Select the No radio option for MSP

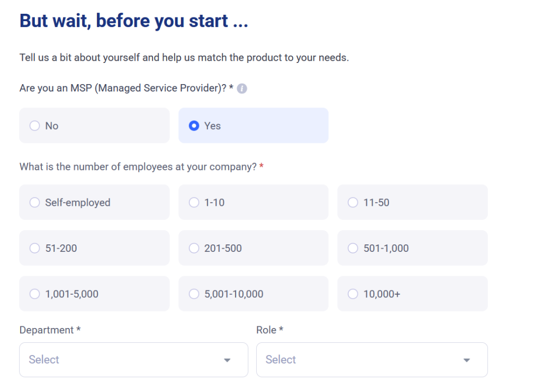(x=35, y=126)
